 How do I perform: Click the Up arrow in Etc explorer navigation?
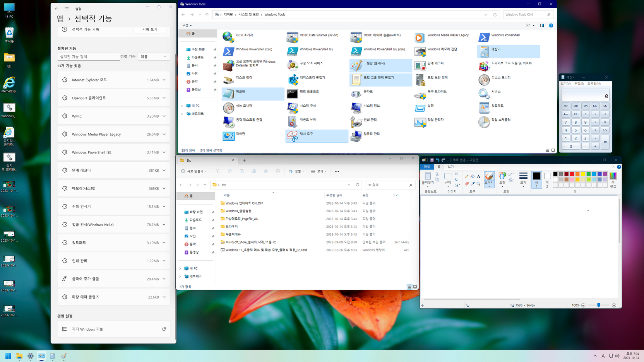click(205, 185)
